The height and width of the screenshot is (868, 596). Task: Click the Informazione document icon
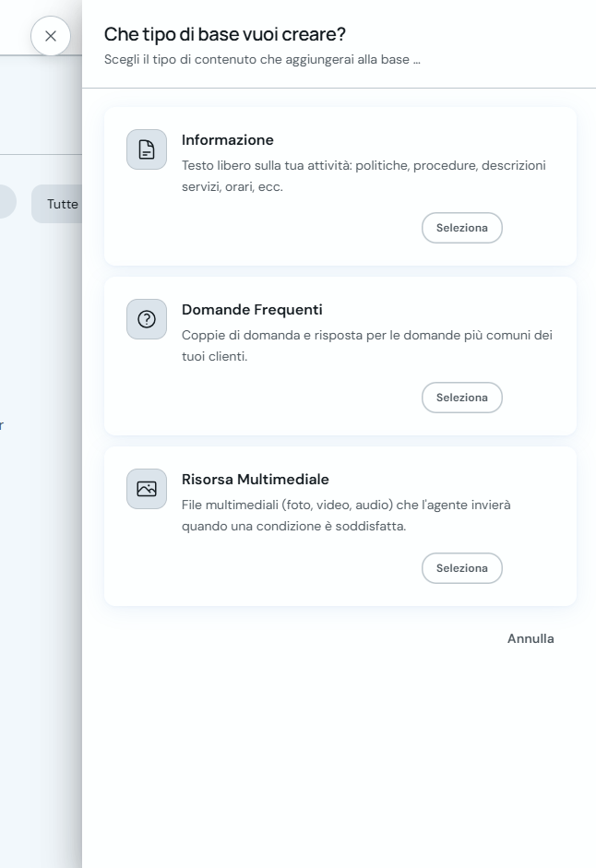tap(147, 149)
